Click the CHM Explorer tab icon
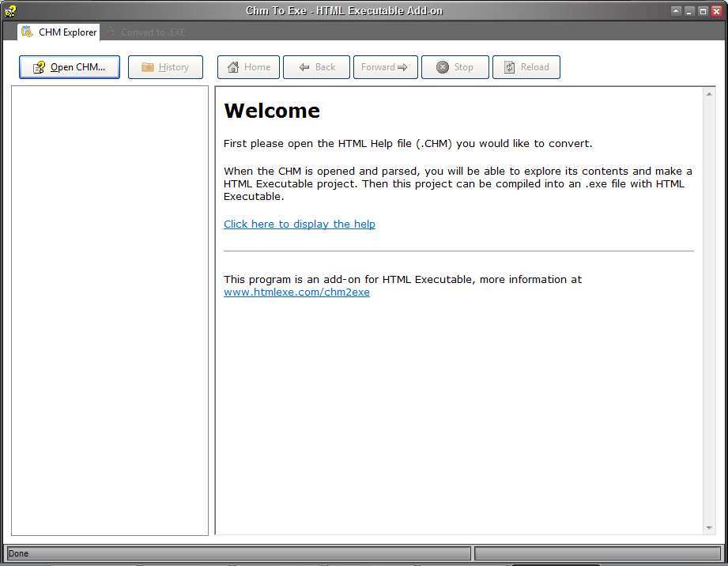 pos(27,32)
